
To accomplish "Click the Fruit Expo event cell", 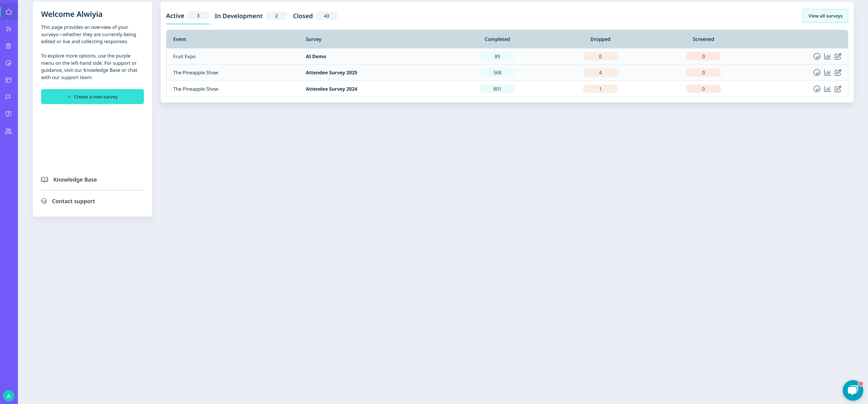I will pos(184,56).
